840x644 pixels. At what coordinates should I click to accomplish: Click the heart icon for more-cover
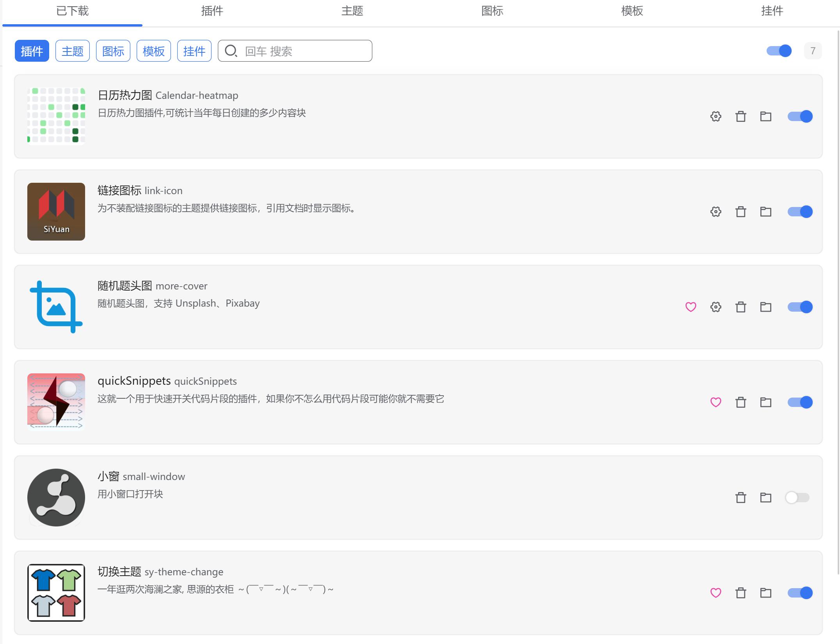tap(691, 307)
